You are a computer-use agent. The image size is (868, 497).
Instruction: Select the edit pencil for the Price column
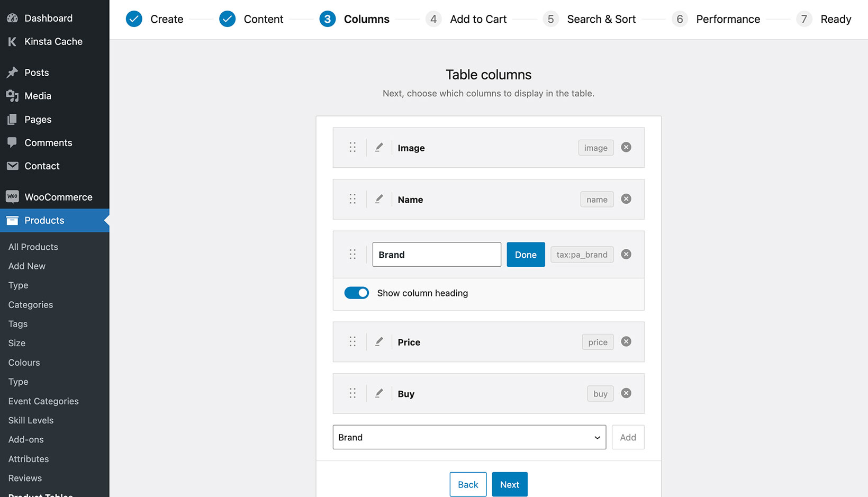tap(379, 342)
